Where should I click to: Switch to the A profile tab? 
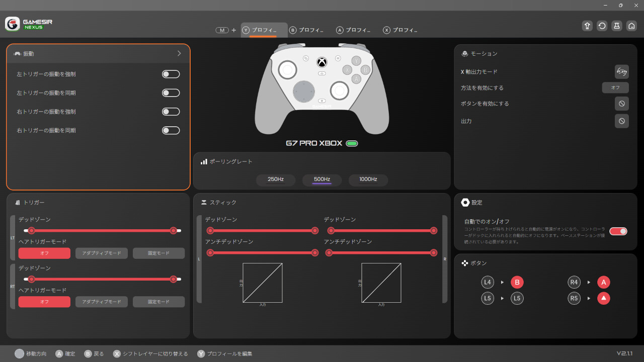[x=353, y=30]
